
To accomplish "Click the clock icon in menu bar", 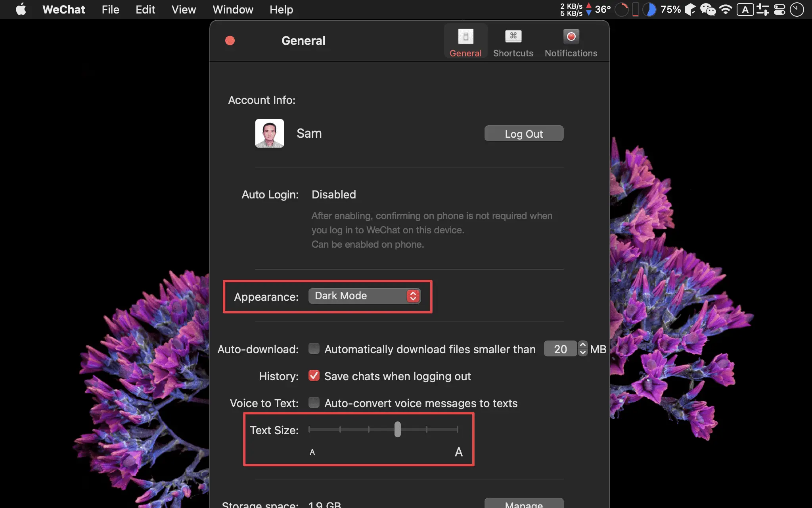I will [x=797, y=10].
